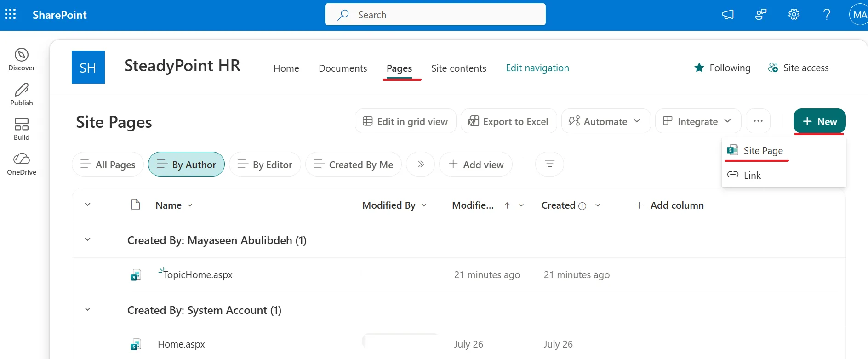Click Export to Excel

tap(508, 121)
